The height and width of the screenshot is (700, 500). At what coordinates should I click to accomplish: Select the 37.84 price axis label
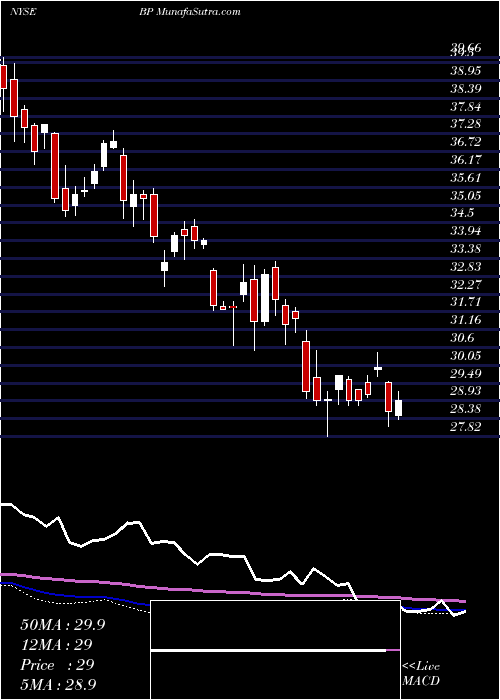click(465, 106)
